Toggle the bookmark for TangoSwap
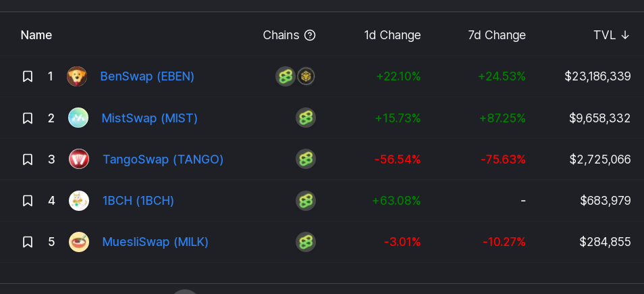This screenshot has width=644, height=294. pyautogui.click(x=28, y=159)
